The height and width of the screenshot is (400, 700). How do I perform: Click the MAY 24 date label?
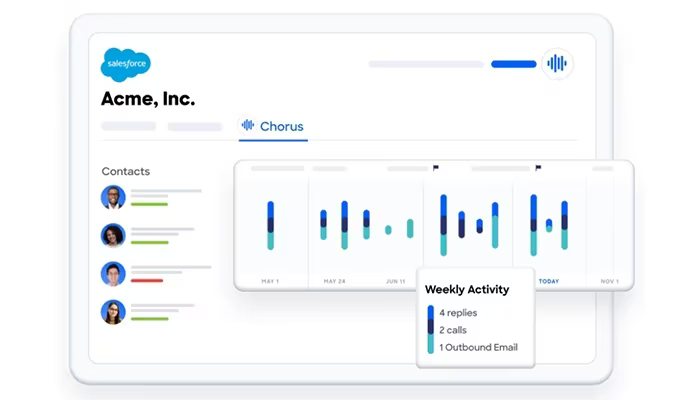334,281
